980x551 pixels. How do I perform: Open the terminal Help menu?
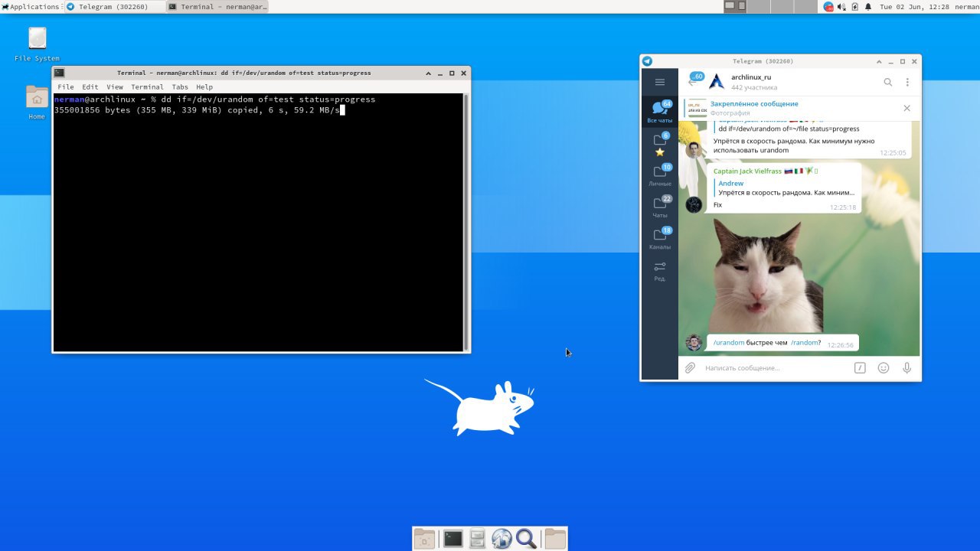(x=204, y=87)
